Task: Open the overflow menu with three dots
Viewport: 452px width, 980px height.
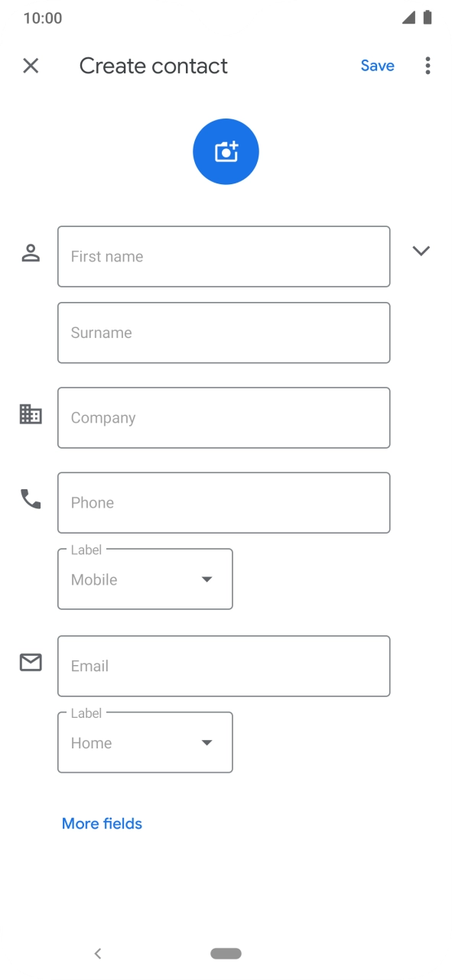Action: click(428, 66)
